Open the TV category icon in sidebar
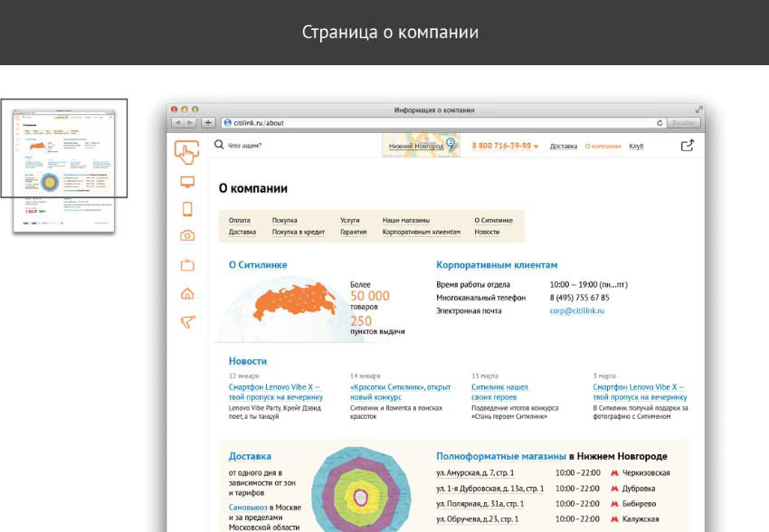769x532 pixels. pos(187,265)
